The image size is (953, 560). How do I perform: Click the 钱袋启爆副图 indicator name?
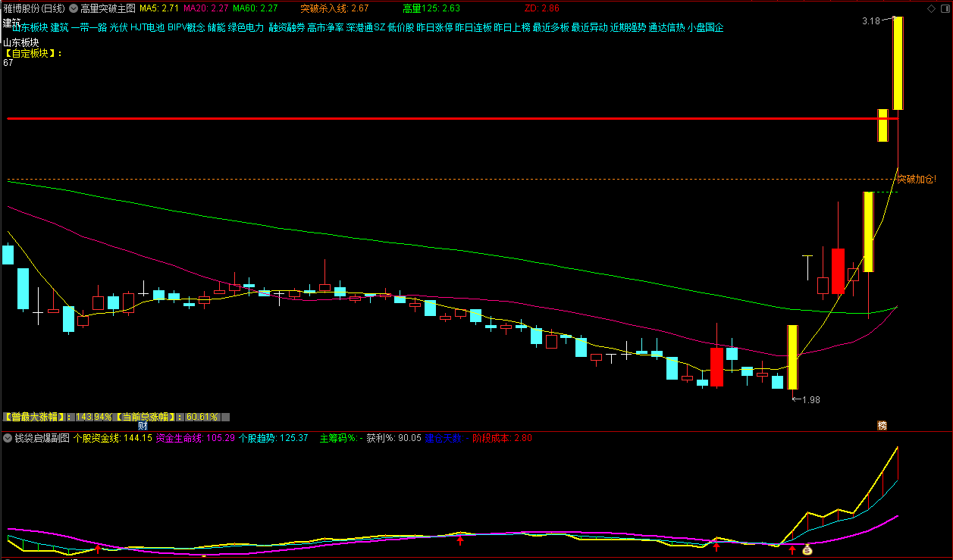42,438
